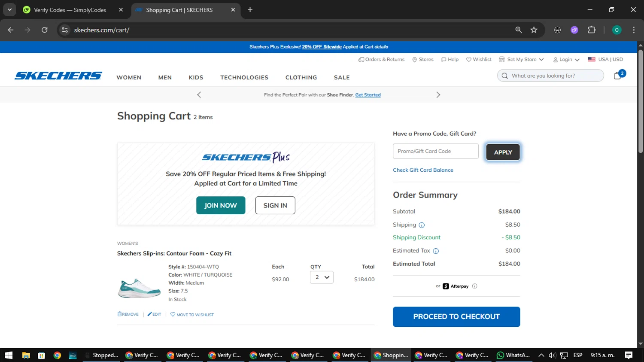Viewport: 644px width, 362px height.
Task: Change region via USA | USD
Action: tap(605, 60)
